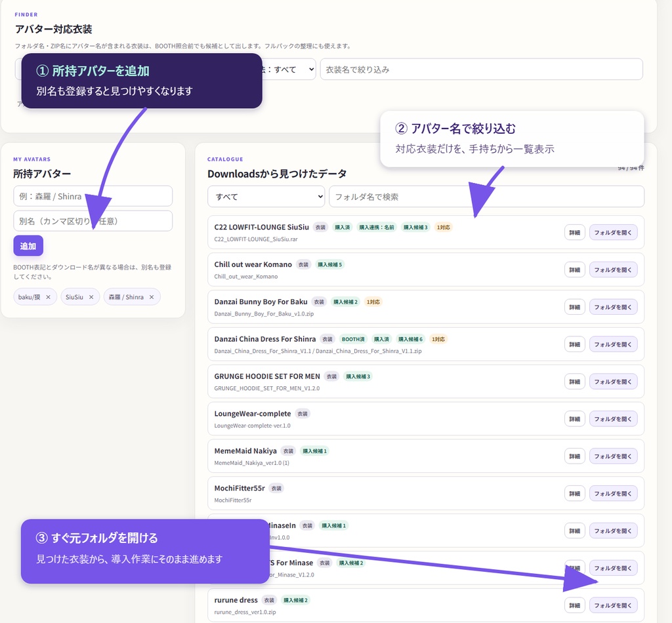Click フォルダを開く for C22 LOWFIT-LOUNGE SiuSiu
Image resolution: width=672 pixels, height=623 pixels.
[614, 233]
